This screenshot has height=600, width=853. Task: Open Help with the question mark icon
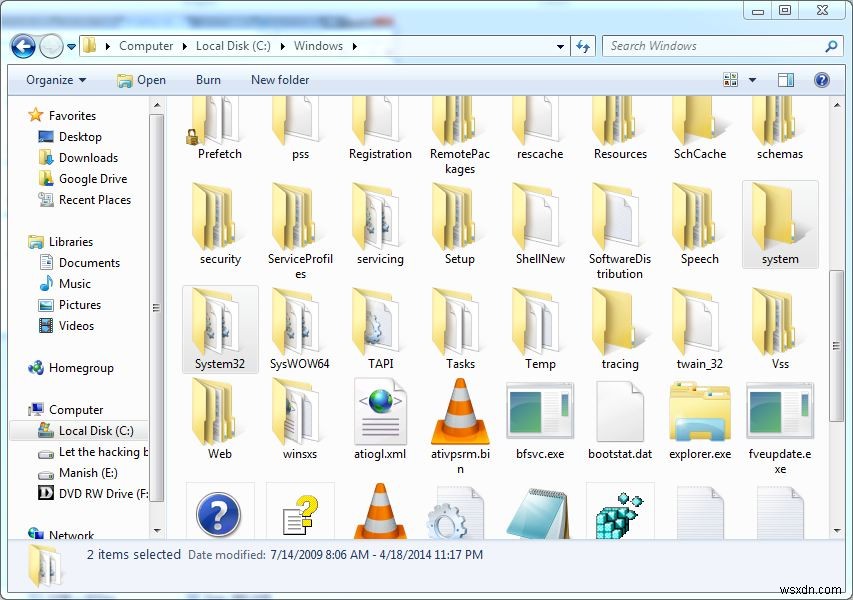[821, 80]
